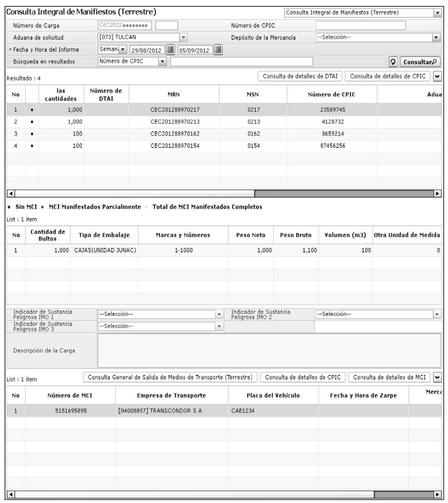Open Aduana de solicitud TULCAN dropdown
The image size is (448, 503).
[x=184, y=38]
